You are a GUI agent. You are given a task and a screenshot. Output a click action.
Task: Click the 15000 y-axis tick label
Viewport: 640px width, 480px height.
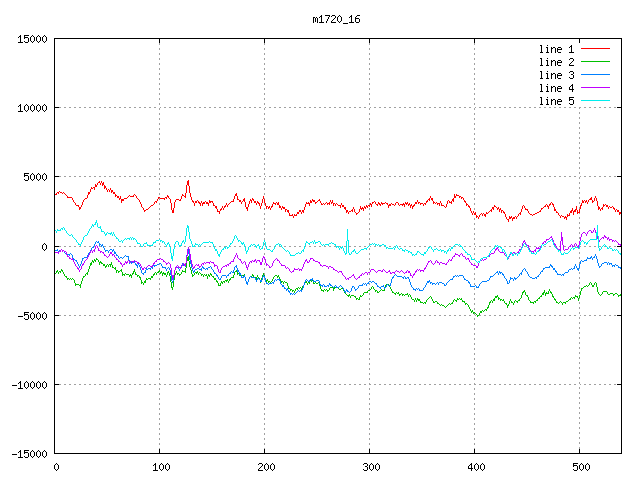point(32,39)
